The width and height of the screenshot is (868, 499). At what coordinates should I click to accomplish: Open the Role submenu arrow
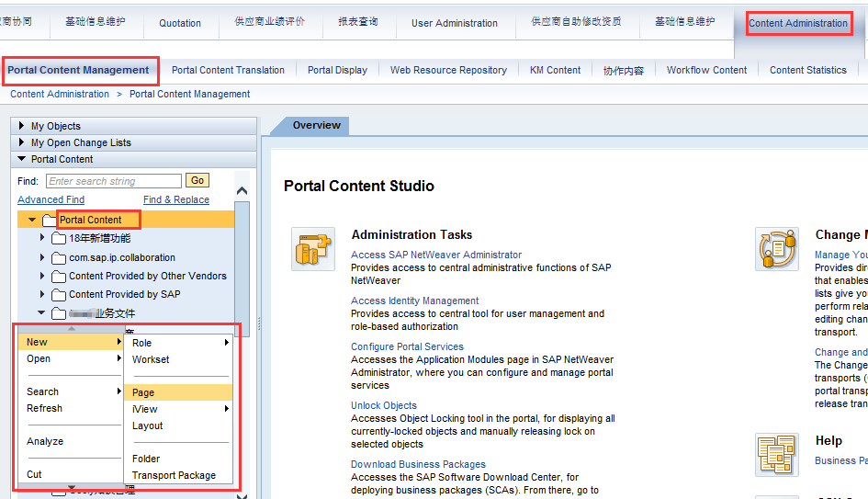click(x=226, y=343)
